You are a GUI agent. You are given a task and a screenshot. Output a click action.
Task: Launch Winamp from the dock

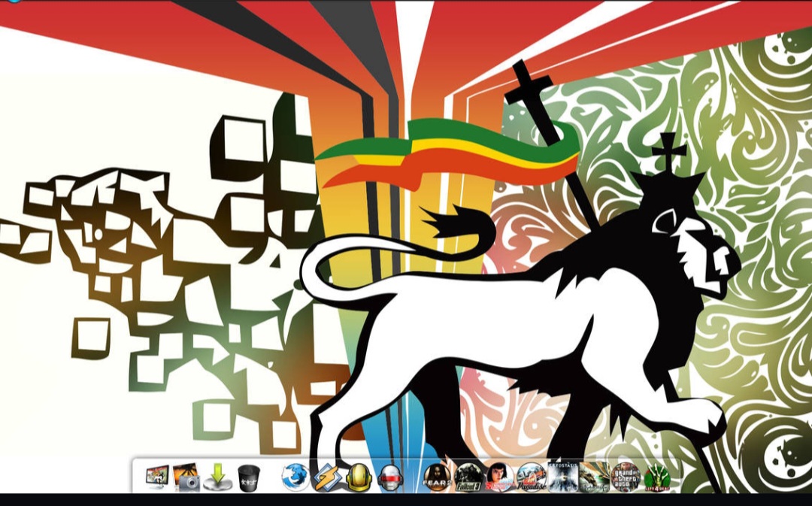(x=328, y=477)
